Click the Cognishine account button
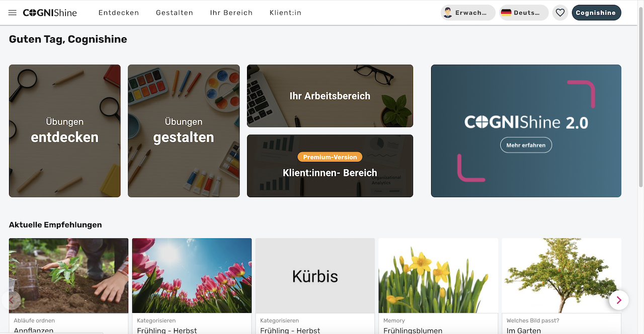Screen dimensions: 644x334 (596, 13)
